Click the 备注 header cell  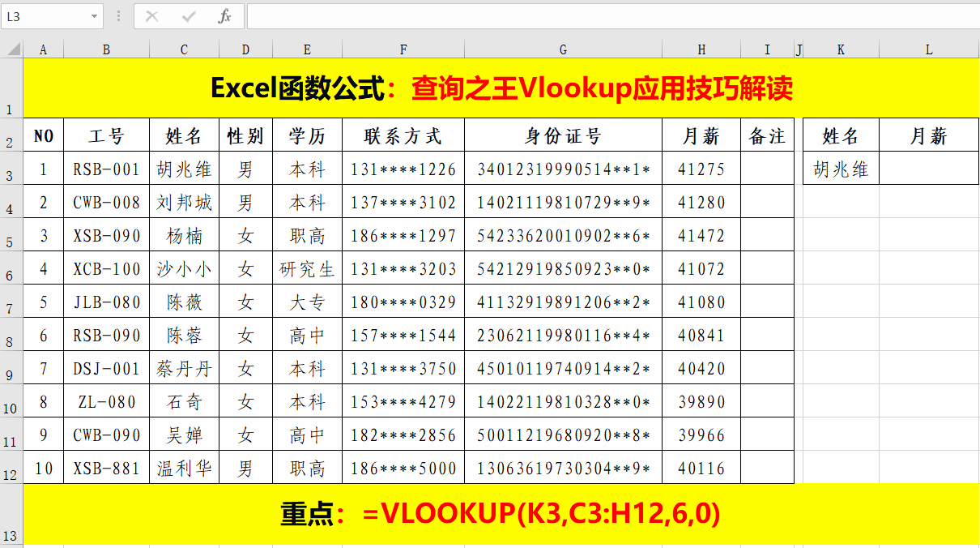point(768,135)
